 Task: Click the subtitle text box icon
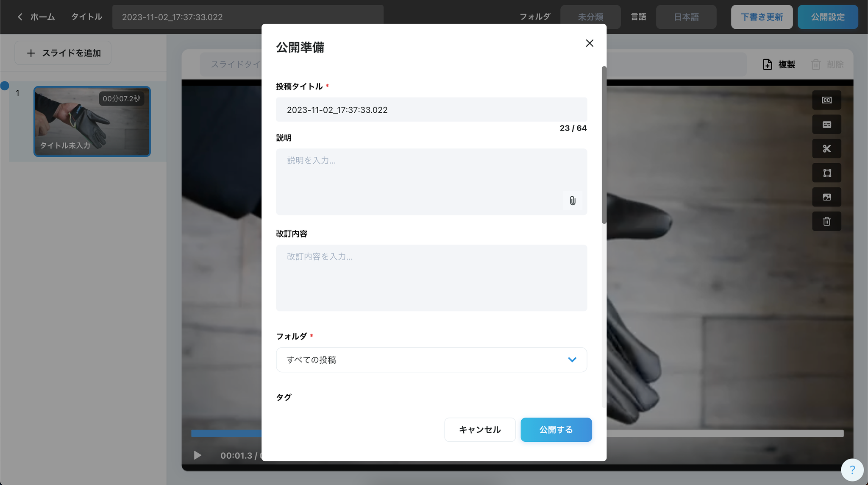826,125
